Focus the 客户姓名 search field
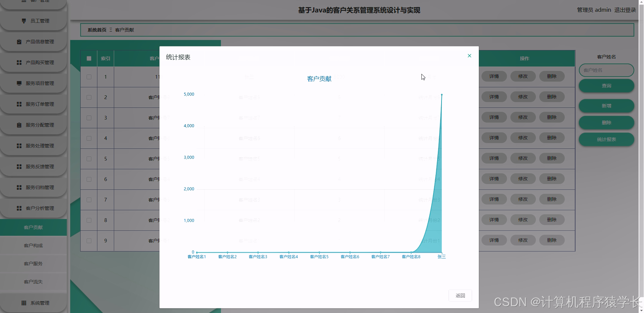Screen dimensions: 644x313 point(606,70)
